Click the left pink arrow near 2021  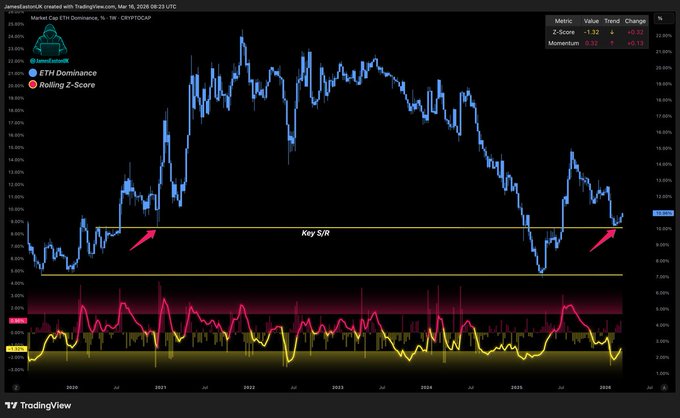click(144, 234)
